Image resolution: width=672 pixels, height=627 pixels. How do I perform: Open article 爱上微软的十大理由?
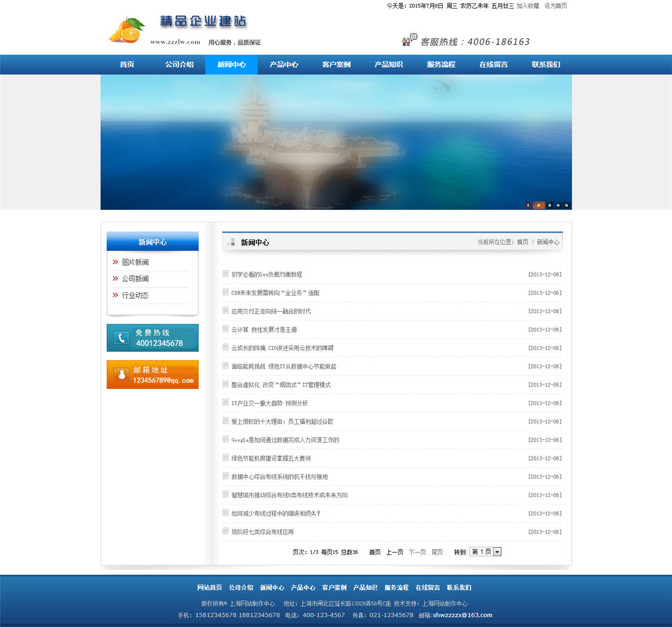pyautogui.click(x=282, y=421)
